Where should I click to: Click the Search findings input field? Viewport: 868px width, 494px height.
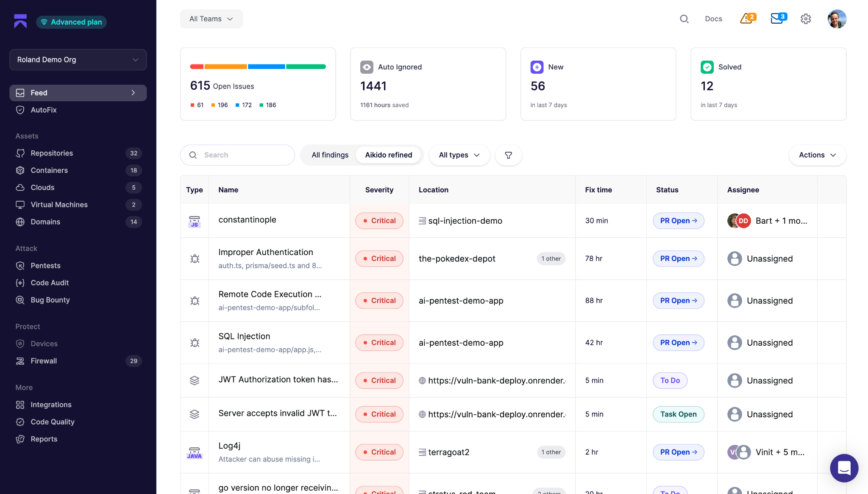pyautogui.click(x=237, y=155)
